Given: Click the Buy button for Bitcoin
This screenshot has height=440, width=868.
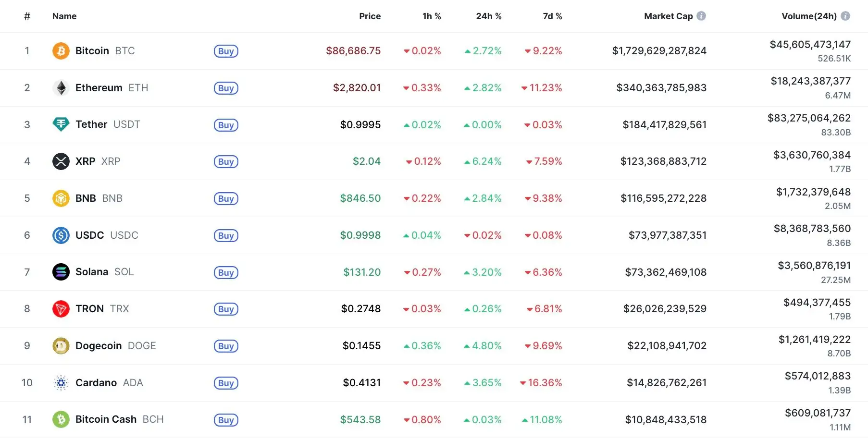Looking at the screenshot, I should [226, 50].
